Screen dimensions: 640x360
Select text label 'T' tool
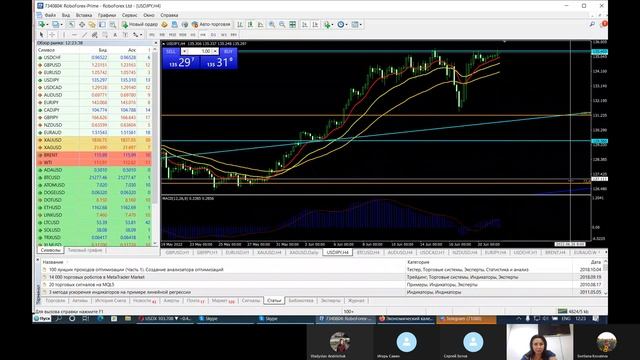pyautogui.click(x=125, y=35)
